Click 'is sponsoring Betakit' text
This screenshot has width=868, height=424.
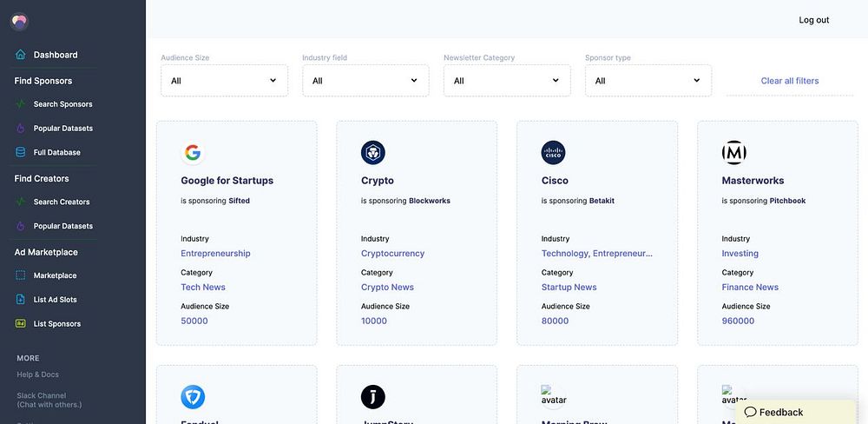578,201
